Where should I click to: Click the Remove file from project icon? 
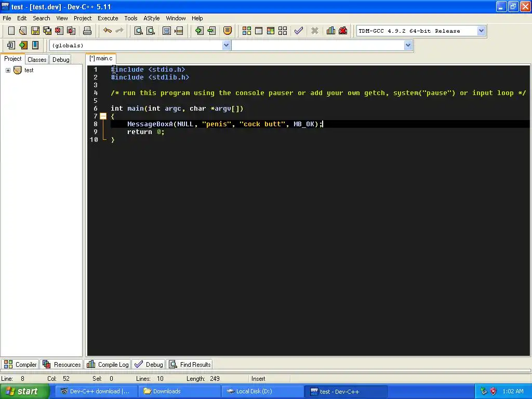211,31
